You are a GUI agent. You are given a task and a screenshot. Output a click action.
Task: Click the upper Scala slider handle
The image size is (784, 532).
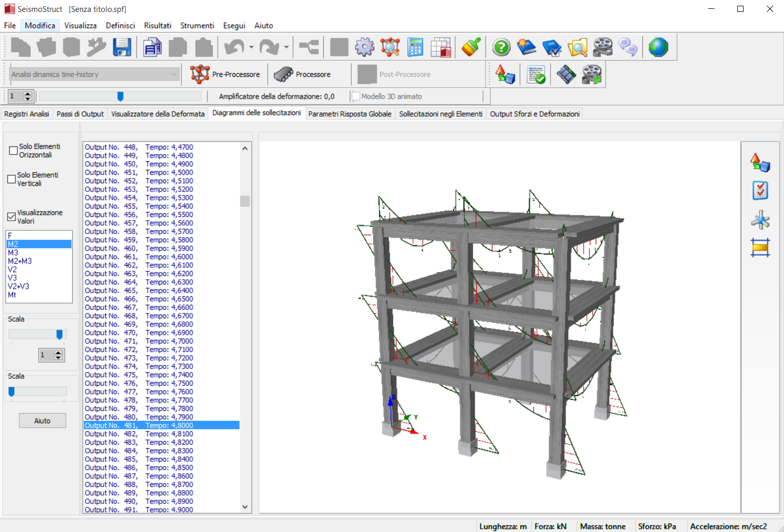60,335
